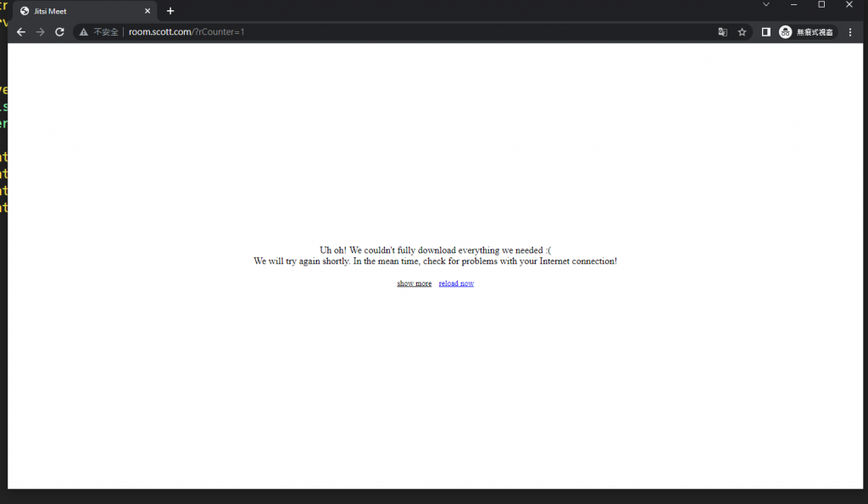
Task: Maximize the browser window
Action: pos(821,4)
